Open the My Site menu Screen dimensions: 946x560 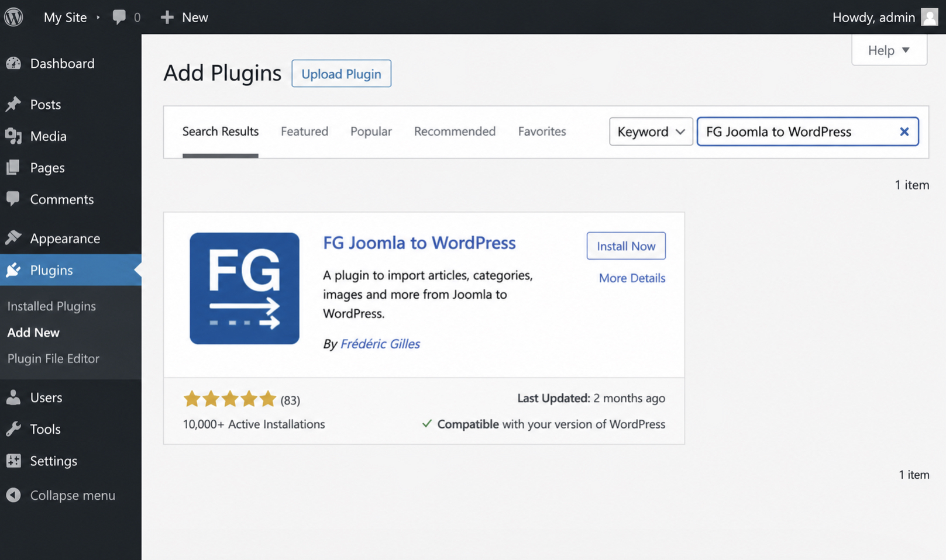coord(65,18)
